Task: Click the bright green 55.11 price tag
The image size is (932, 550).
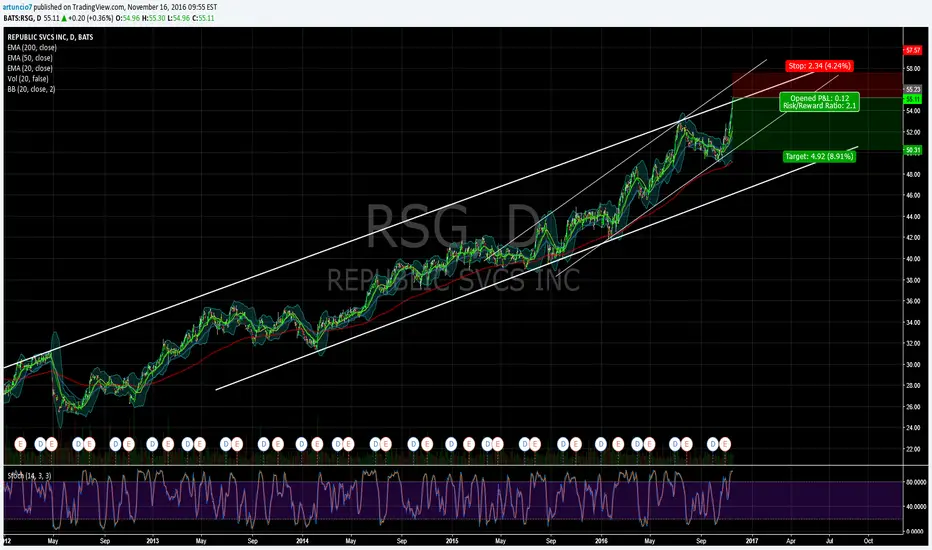Action: [x=912, y=99]
